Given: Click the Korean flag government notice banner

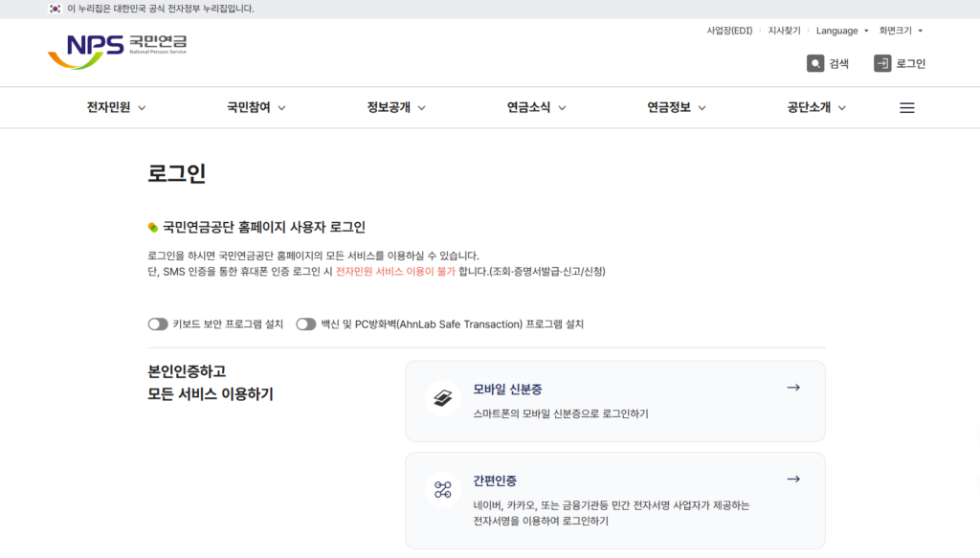Looking at the screenshot, I should click(151, 9).
